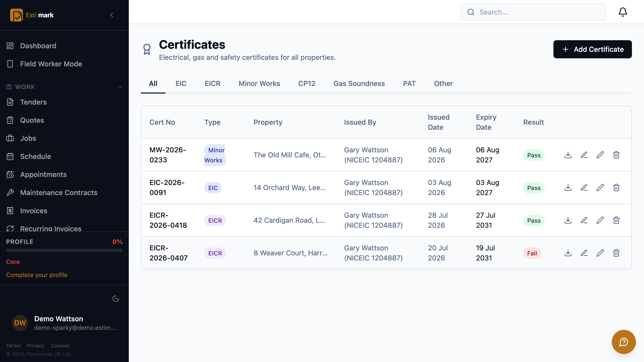Click the Result column header
Viewport: 644px width, 362px height.
click(x=533, y=122)
